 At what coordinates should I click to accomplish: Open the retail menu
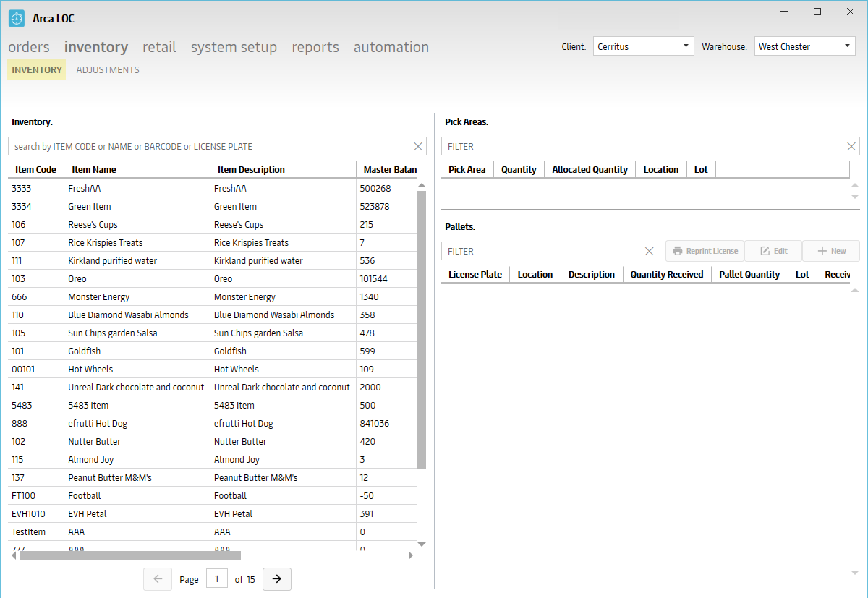[159, 47]
